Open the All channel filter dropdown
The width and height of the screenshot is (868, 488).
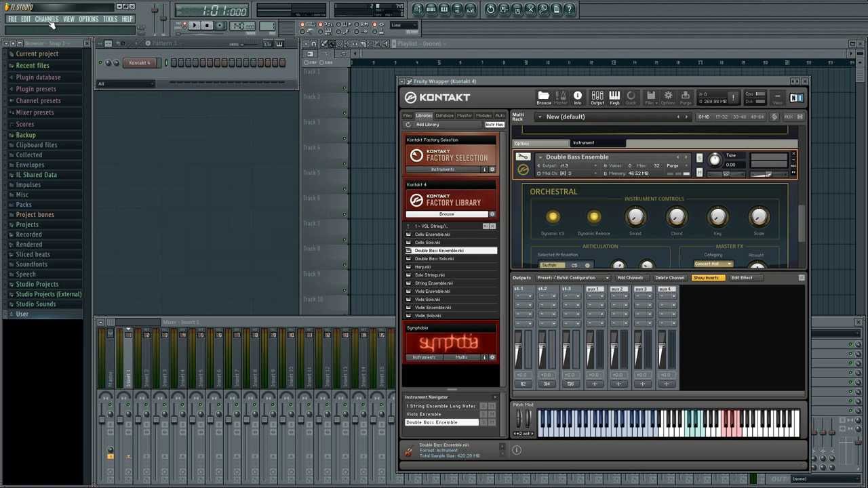pyautogui.click(x=125, y=84)
